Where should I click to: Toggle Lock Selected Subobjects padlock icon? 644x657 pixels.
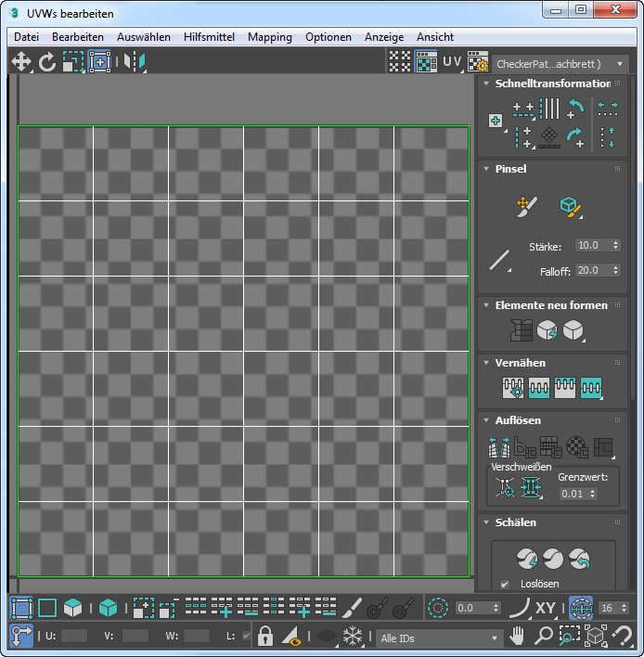click(x=265, y=636)
